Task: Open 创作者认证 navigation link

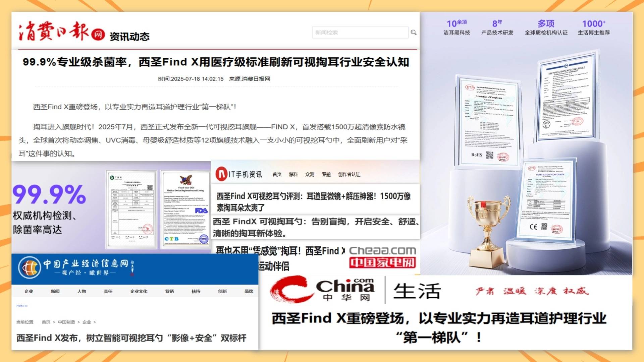Action: [349, 174]
